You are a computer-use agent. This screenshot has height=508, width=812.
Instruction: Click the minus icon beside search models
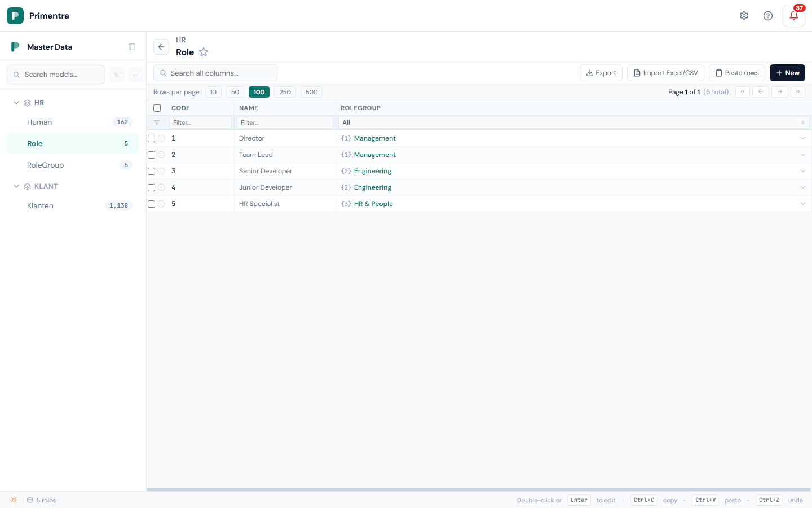click(x=136, y=75)
